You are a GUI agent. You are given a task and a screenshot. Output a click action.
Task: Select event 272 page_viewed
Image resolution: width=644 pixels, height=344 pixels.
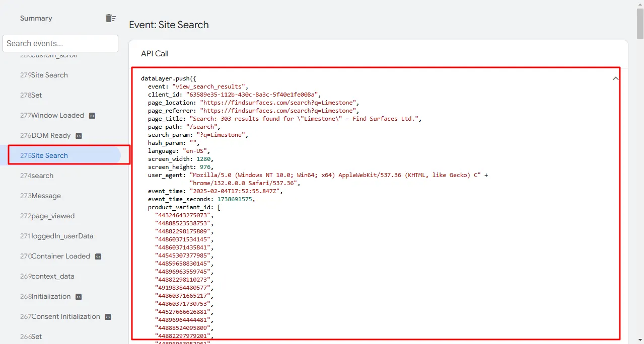(60, 216)
